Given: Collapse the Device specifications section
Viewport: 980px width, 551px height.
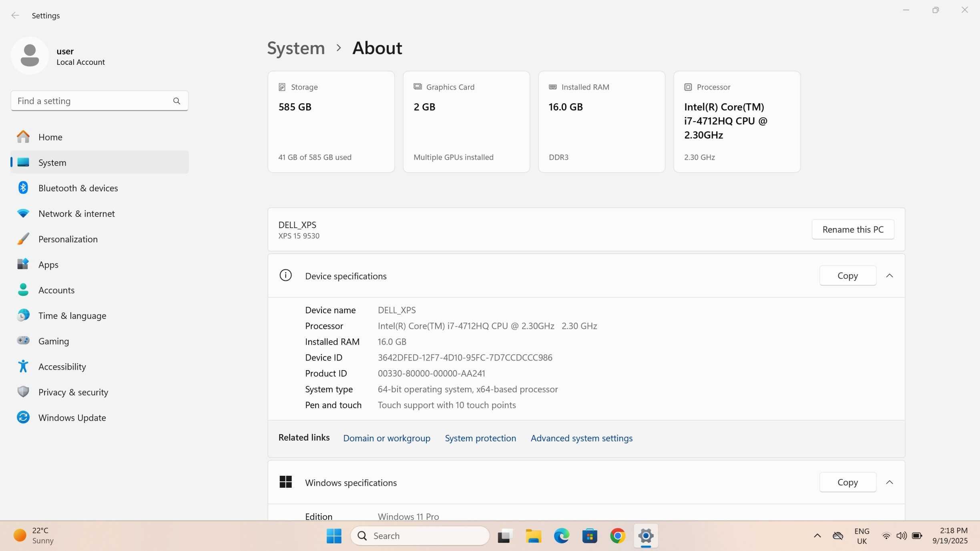Looking at the screenshot, I should pyautogui.click(x=890, y=276).
